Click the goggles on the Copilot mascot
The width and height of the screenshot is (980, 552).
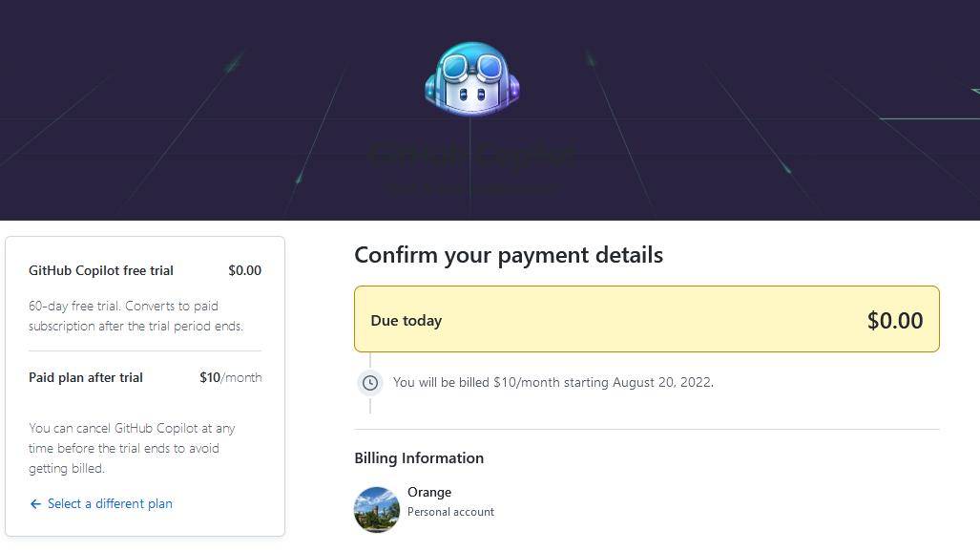[x=470, y=67]
